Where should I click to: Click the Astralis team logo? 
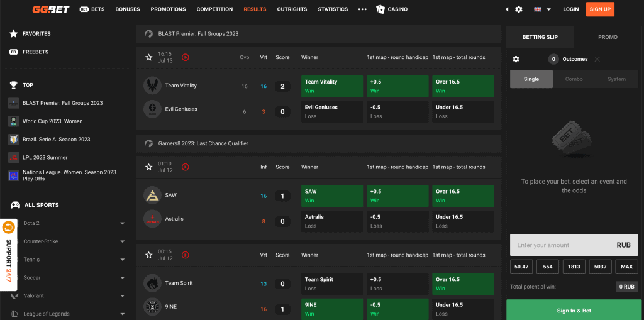tap(152, 219)
